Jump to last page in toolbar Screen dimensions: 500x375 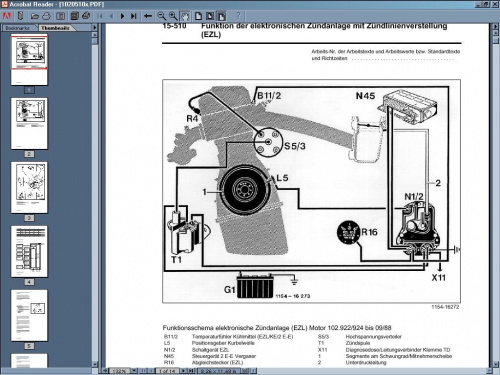click(x=134, y=16)
